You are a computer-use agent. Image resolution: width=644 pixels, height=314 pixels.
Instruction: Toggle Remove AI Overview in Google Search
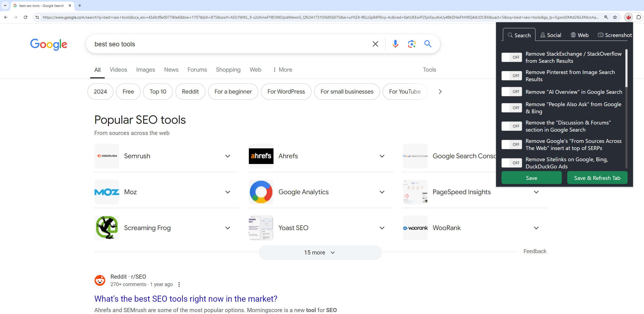click(512, 92)
